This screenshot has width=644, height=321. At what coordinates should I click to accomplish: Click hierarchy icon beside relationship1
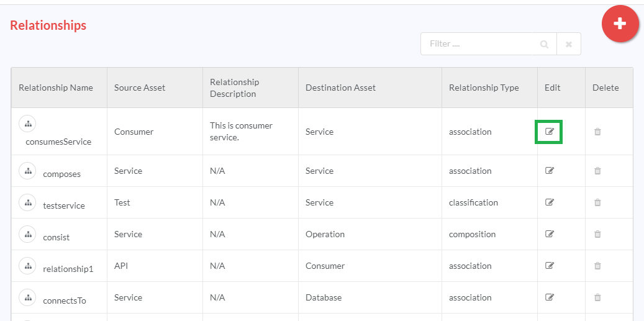(x=27, y=266)
